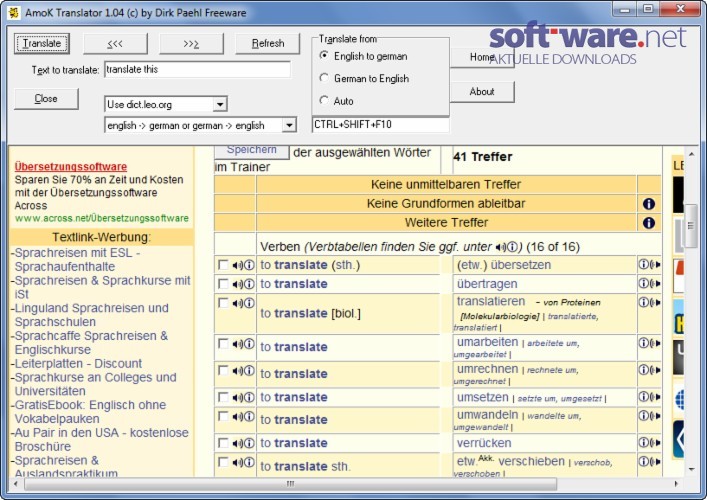Play German pronunciation of 'translatieren'
Image resolution: width=707 pixels, height=500 pixels.
click(654, 302)
